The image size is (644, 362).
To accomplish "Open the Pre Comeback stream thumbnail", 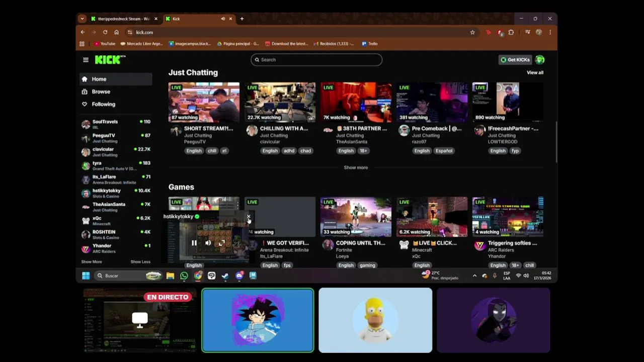I will [x=432, y=103].
